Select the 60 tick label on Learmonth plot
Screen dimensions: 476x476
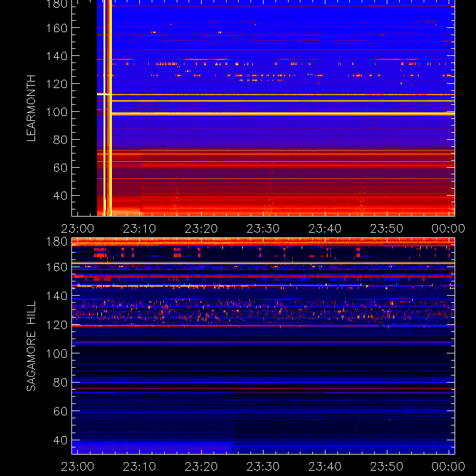60,168
